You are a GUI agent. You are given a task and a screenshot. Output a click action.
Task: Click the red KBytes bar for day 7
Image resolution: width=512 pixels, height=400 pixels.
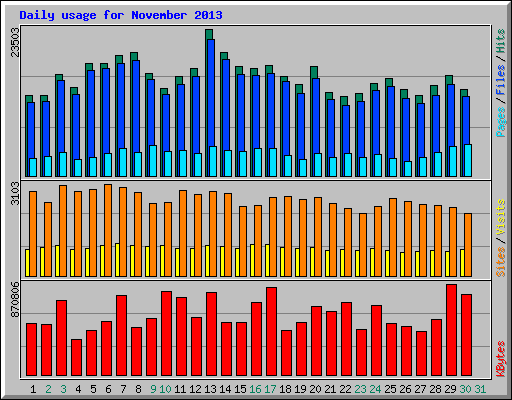point(121,336)
